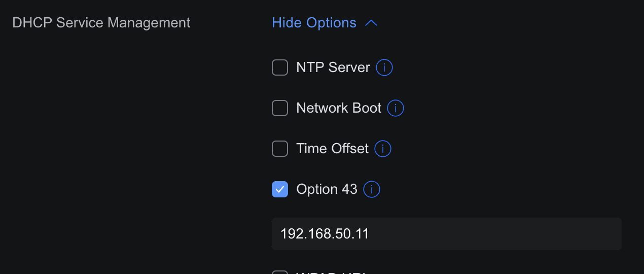
Task: Select the Network Boot label
Action: click(x=339, y=108)
